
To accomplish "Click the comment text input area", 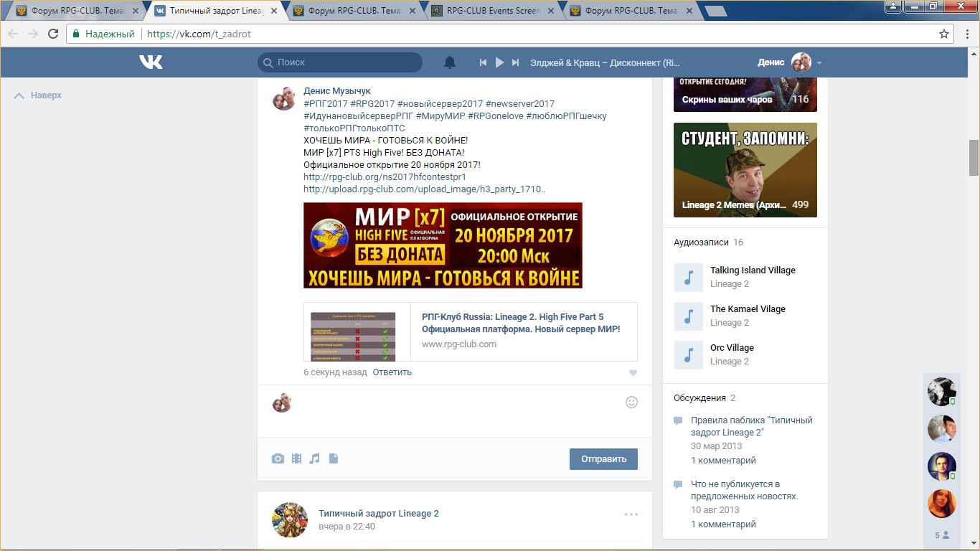I will click(x=459, y=410).
